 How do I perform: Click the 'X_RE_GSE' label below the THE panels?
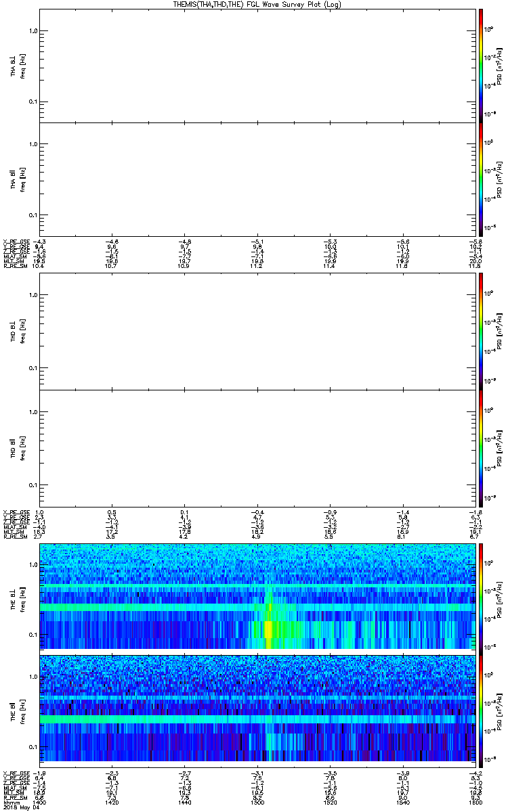tap(16, 773)
